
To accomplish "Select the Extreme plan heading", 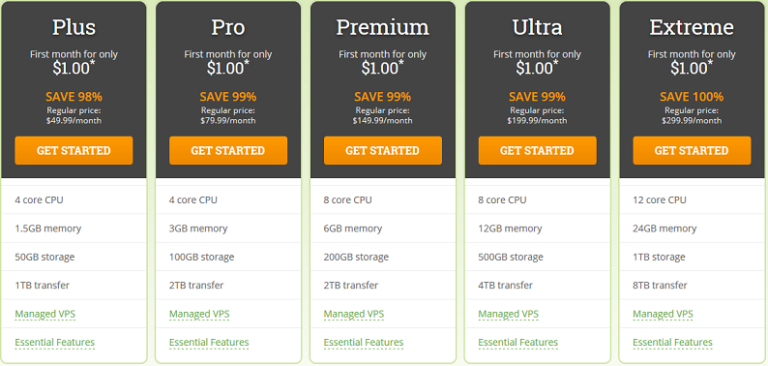I will pos(692,27).
